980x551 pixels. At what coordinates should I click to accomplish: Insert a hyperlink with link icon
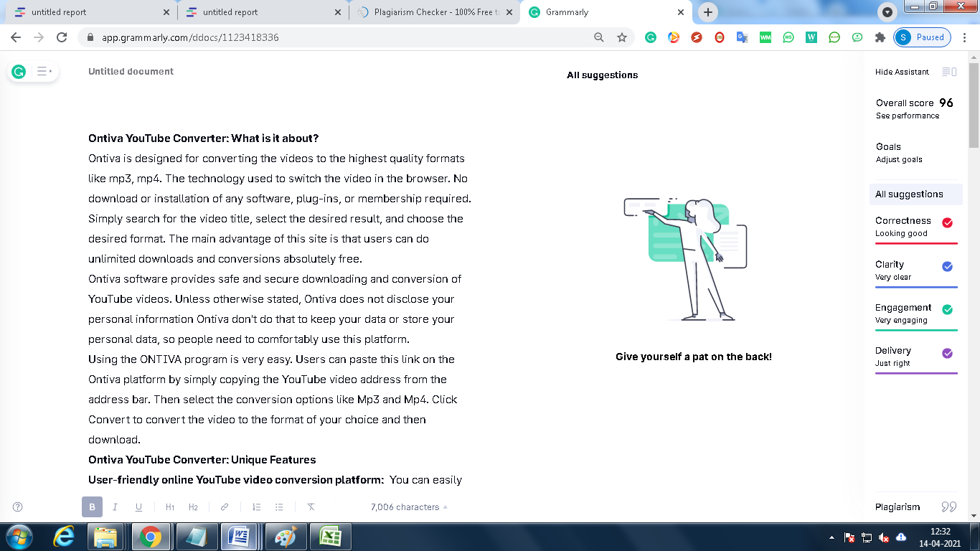[225, 507]
